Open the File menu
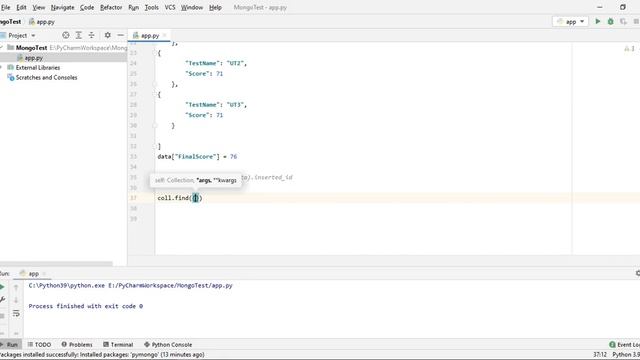 coord(5,7)
